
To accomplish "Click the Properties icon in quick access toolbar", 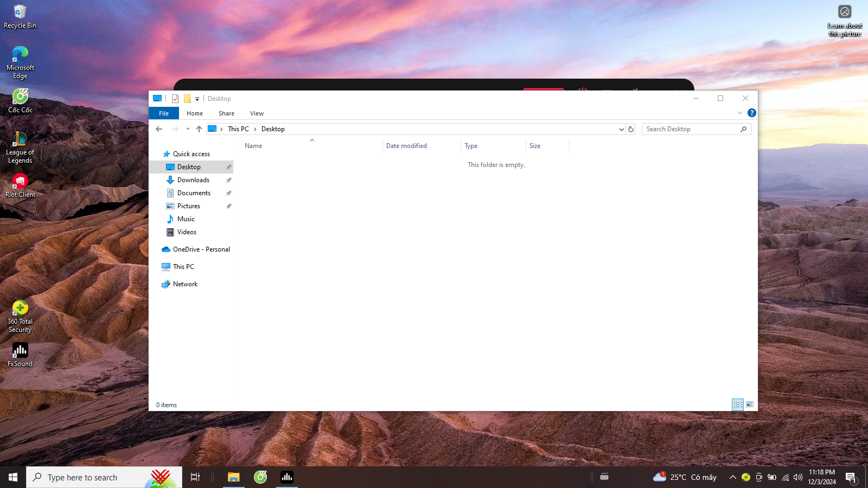I will (175, 99).
